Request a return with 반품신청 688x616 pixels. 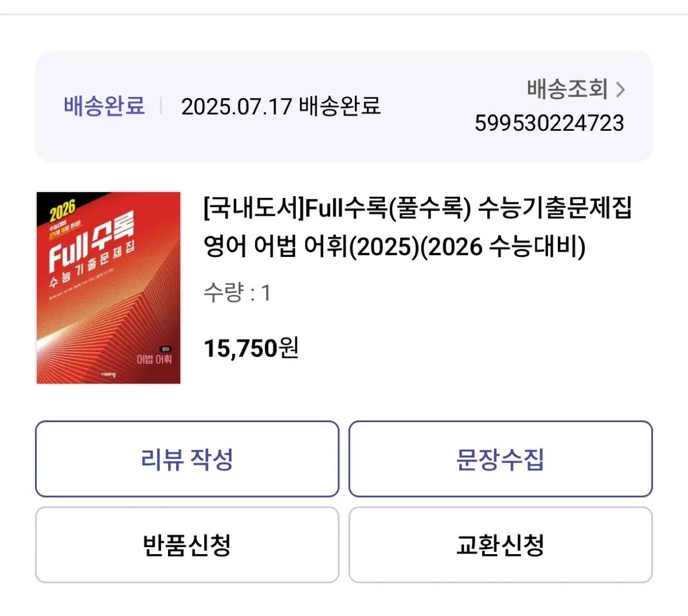[187, 544]
